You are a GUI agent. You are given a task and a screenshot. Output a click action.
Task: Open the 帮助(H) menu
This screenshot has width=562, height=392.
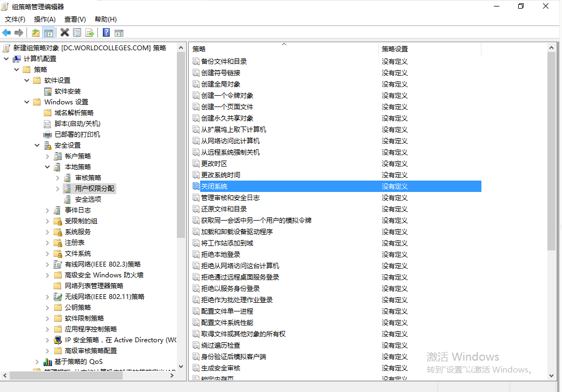(x=105, y=19)
